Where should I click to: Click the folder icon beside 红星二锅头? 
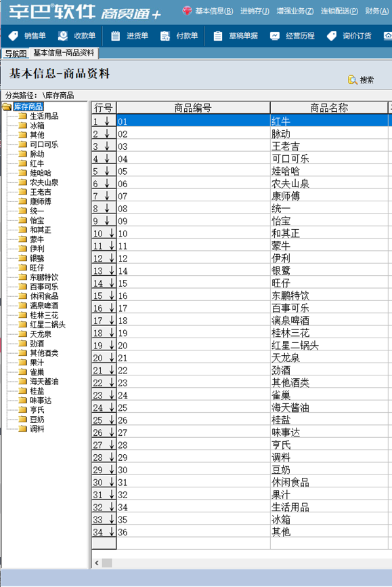[x=23, y=325]
